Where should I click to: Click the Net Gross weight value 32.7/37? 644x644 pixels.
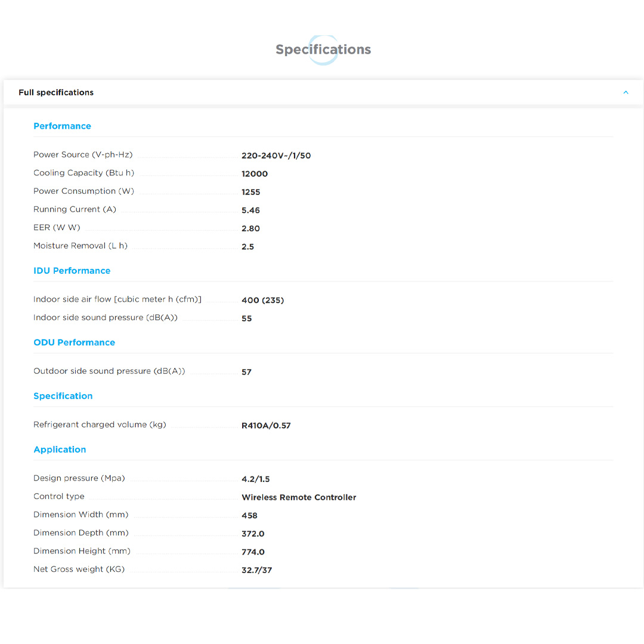click(256, 570)
